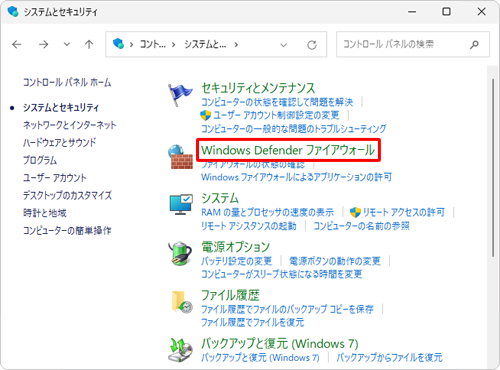The height and width of the screenshot is (370, 500).
Task: Go up one level with the up arrow
Action: [89, 44]
